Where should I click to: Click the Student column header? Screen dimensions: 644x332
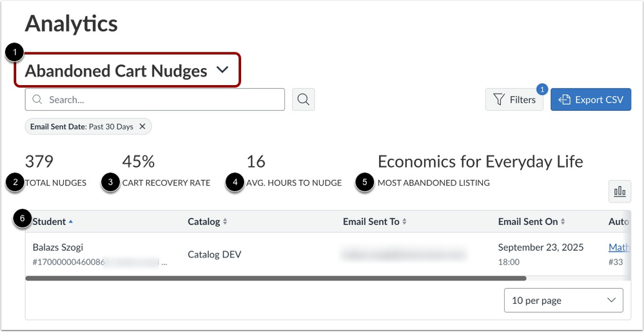tap(50, 222)
